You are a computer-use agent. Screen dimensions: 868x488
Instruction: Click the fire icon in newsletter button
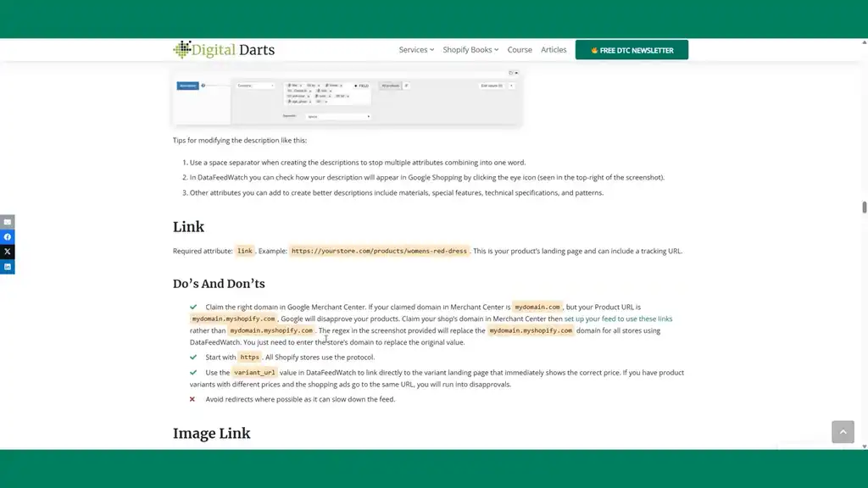pos(595,50)
